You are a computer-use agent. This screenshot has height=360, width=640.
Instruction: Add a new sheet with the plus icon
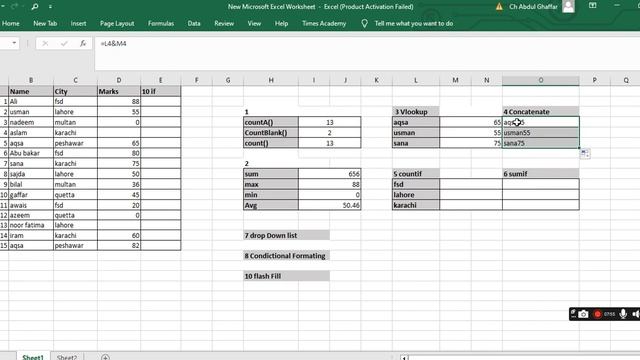105,357
